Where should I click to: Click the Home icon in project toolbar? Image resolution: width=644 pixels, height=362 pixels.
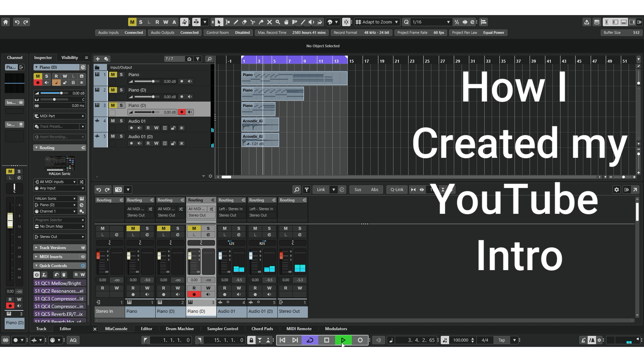tap(5, 22)
